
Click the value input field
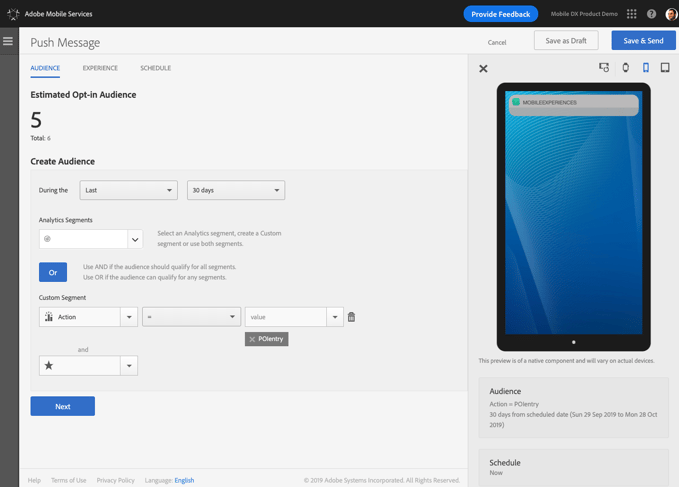tap(286, 317)
